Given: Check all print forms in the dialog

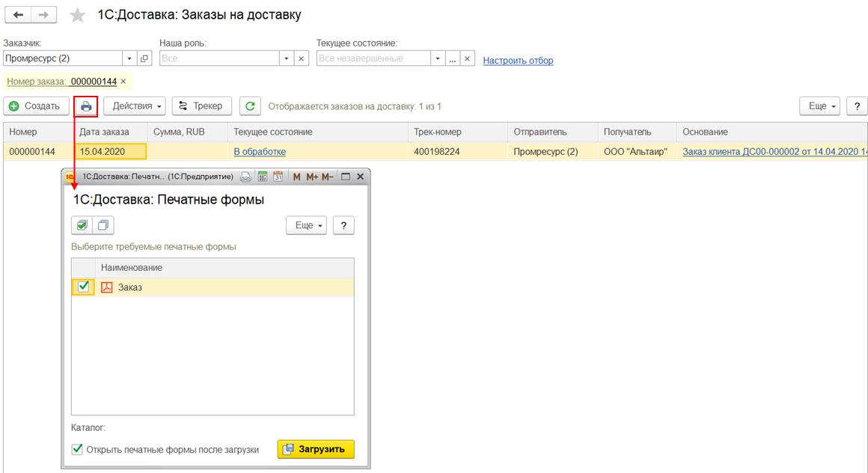Looking at the screenshot, I should click(82, 225).
